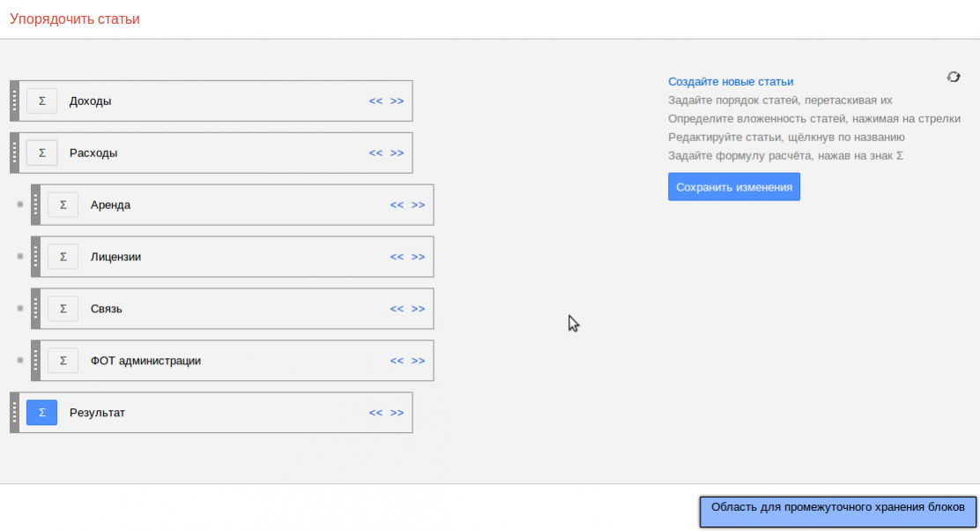Open the Σ formula for Расходы
980x531 pixels.
coord(41,153)
